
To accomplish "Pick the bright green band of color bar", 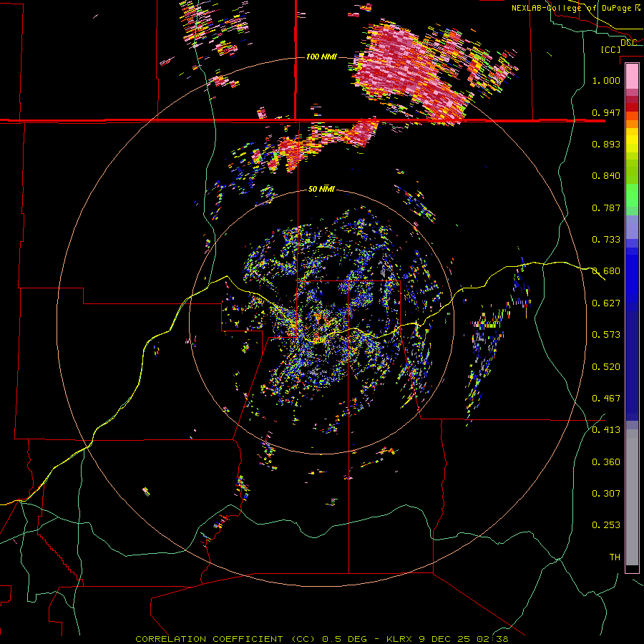I will coord(632,195).
